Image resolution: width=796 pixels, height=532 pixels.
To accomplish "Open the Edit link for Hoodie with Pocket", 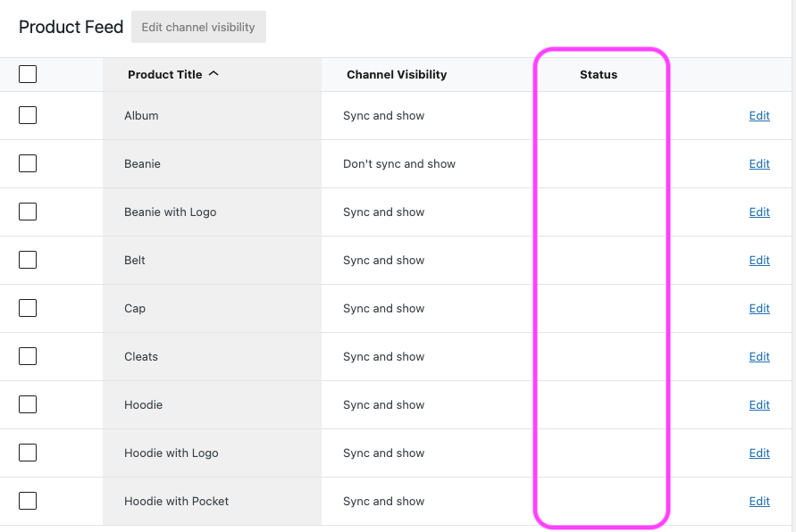I will 758,501.
